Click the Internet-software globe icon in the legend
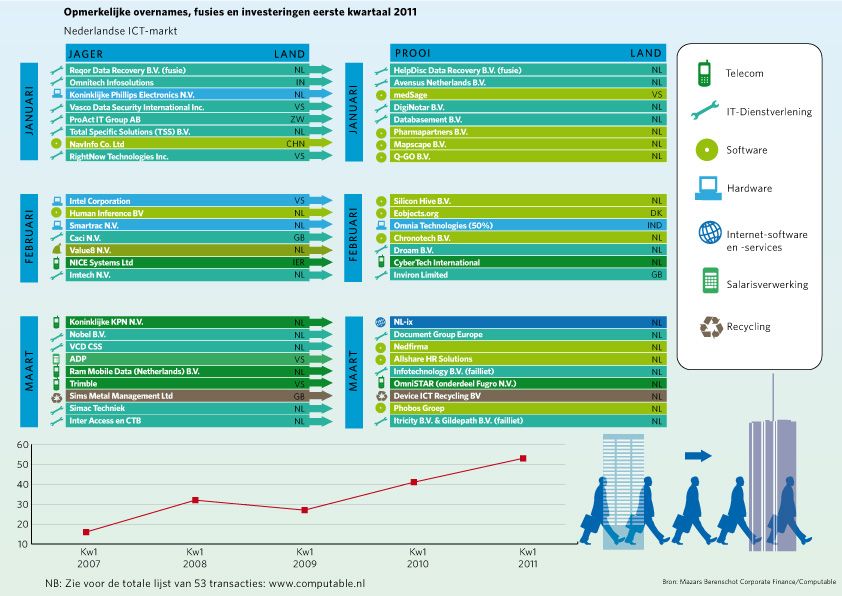Image resolution: width=842 pixels, height=596 pixels. pos(710,232)
